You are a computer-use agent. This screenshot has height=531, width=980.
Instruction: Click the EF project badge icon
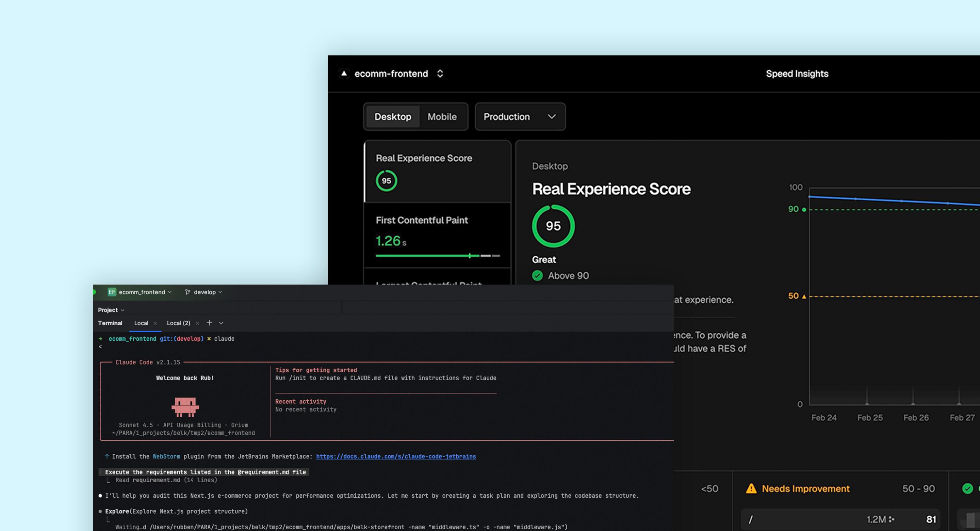tap(112, 292)
